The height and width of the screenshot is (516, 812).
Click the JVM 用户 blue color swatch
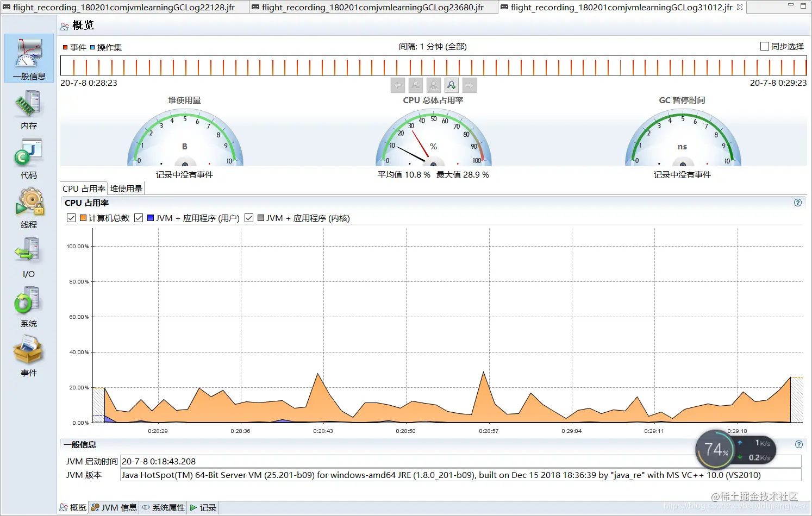(x=151, y=218)
